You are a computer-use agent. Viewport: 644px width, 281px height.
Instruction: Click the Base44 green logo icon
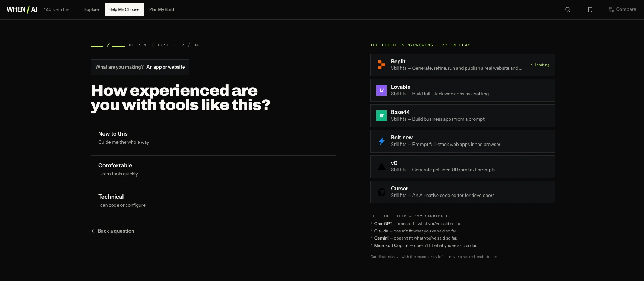[x=381, y=116]
